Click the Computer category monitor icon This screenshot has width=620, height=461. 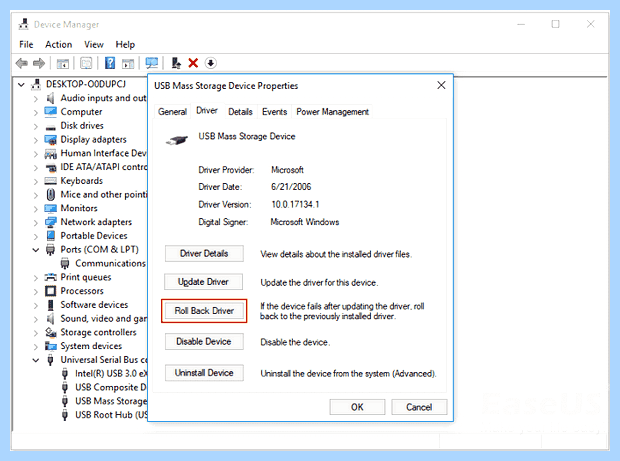(x=50, y=111)
